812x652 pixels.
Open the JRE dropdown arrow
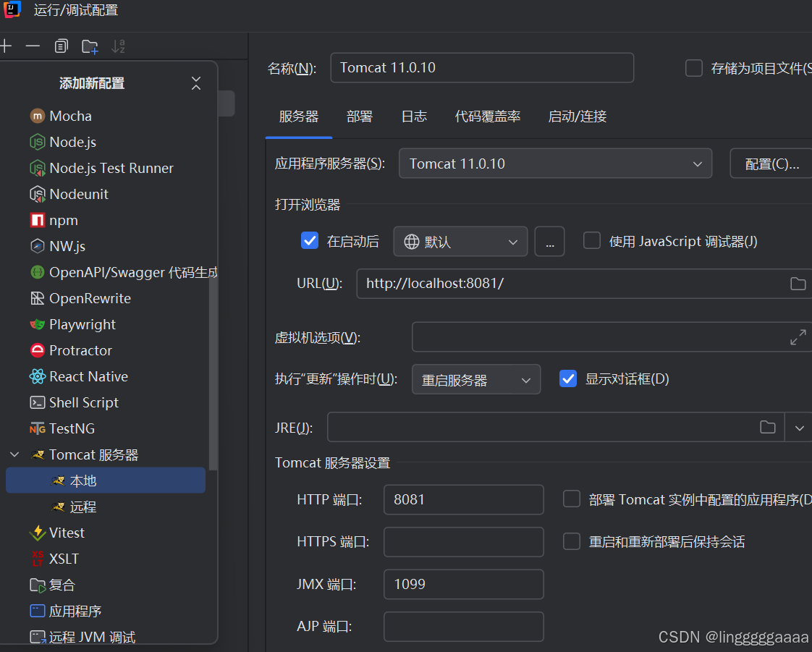pyautogui.click(x=799, y=428)
